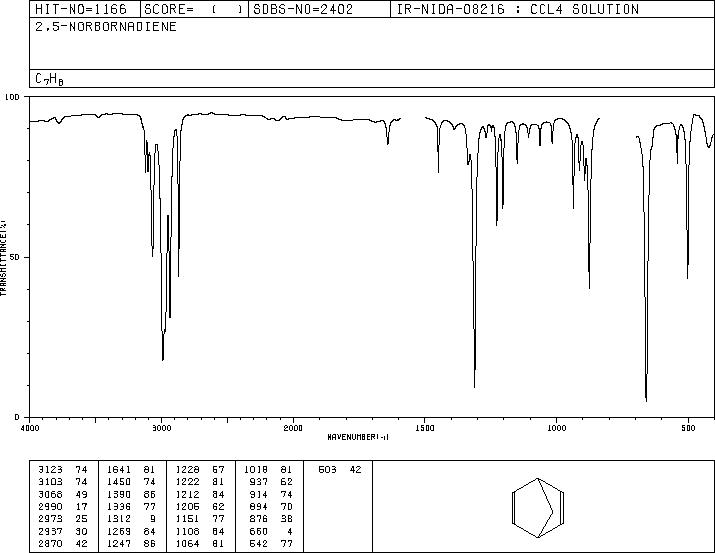Select peak table entry 1641

coord(119,469)
